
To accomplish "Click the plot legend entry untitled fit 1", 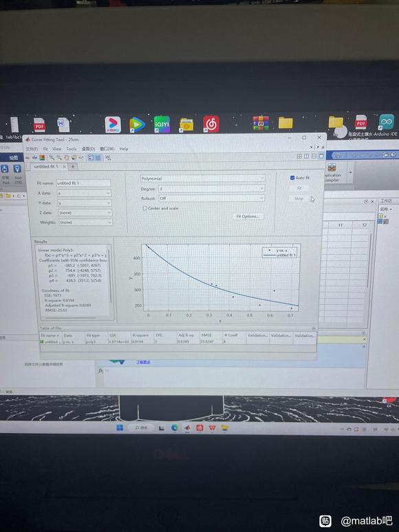I will point(280,255).
